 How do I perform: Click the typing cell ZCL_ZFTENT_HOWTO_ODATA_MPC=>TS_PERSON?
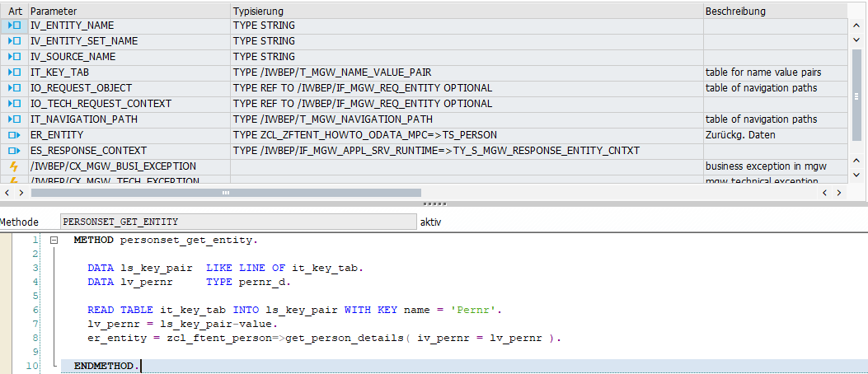467,135
